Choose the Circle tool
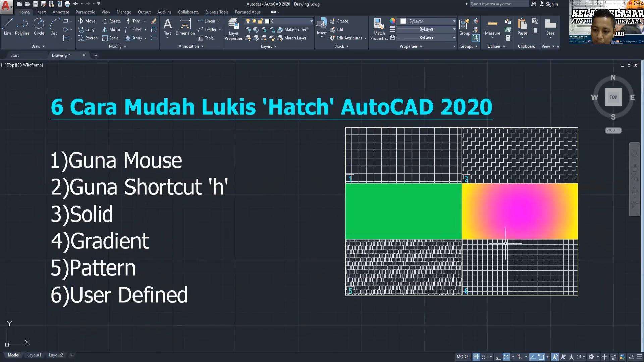644x362 pixels. (x=39, y=27)
